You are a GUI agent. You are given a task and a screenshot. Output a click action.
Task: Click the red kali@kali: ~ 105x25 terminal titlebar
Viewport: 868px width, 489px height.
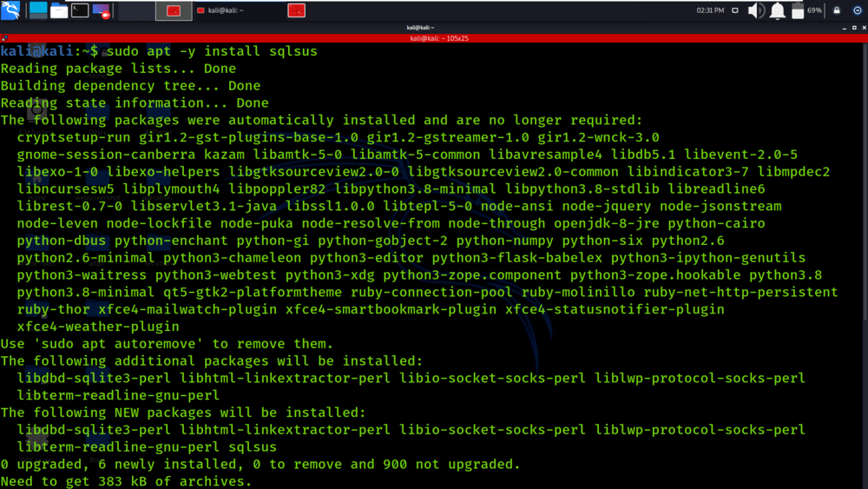pos(434,38)
